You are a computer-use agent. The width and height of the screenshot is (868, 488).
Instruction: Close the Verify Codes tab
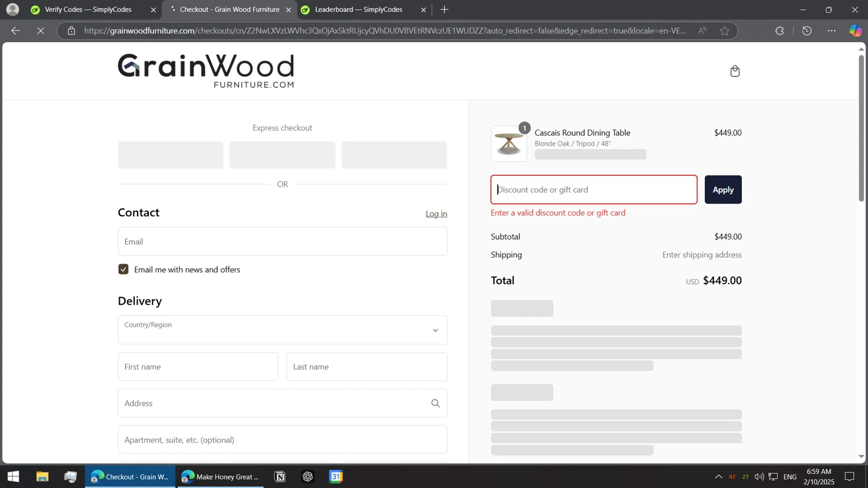(x=153, y=10)
